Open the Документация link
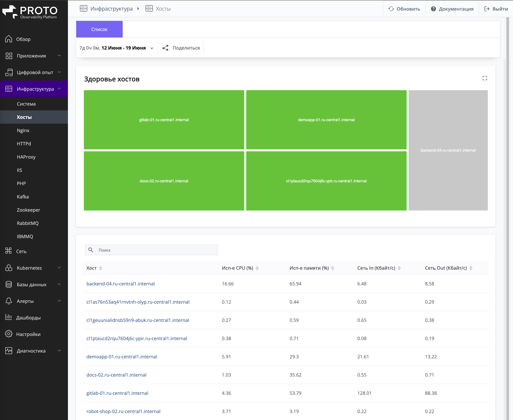The height and width of the screenshot is (420, 513). point(452,9)
